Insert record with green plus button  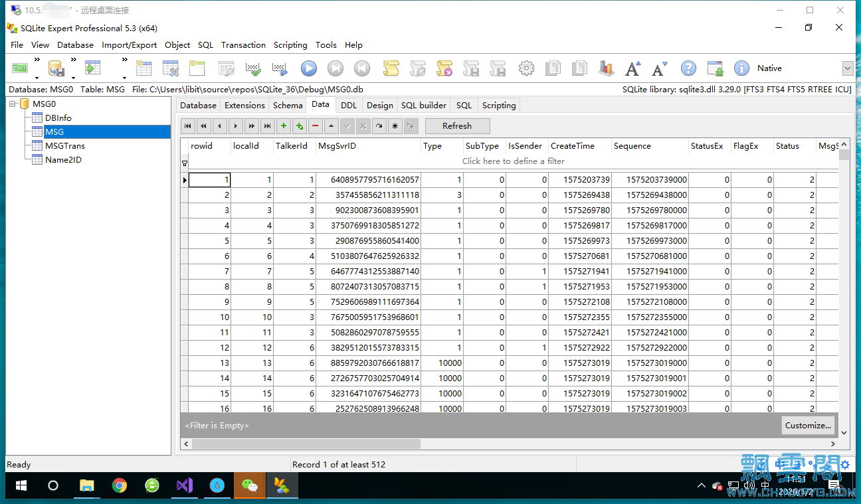click(284, 126)
